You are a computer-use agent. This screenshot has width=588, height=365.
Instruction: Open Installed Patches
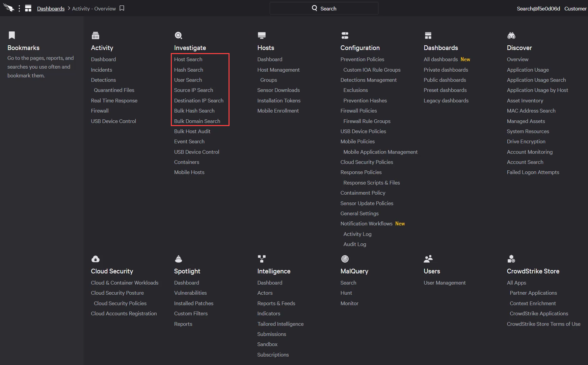point(194,303)
